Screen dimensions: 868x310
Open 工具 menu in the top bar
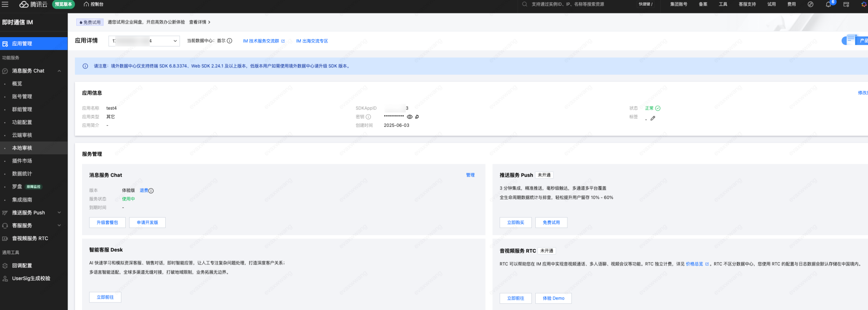point(723,4)
